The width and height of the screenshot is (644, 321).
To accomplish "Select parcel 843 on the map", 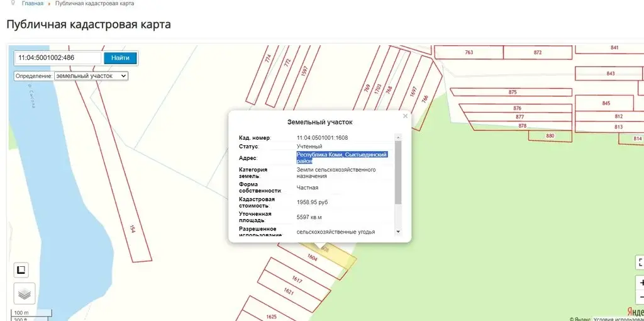I will tap(610, 74).
